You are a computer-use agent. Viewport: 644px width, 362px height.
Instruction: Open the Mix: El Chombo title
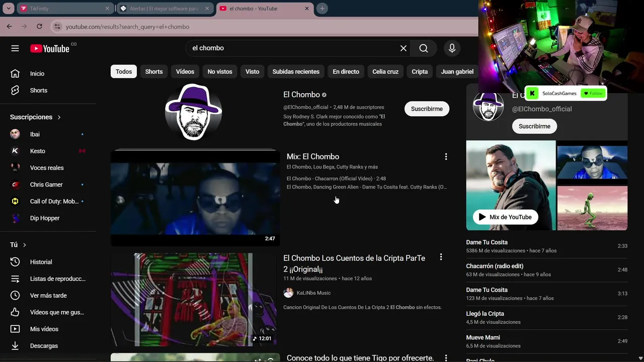tap(313, 157)
